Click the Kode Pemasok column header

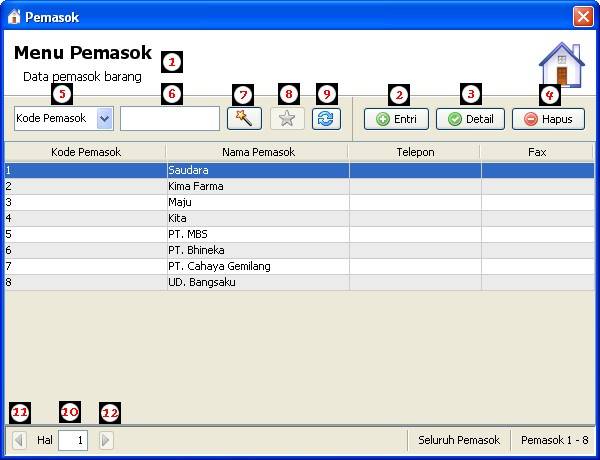86,152
